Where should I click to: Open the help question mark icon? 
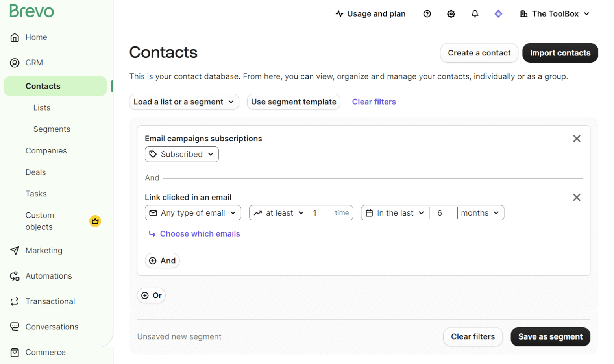pyautogui.click(x=427, y=14)
